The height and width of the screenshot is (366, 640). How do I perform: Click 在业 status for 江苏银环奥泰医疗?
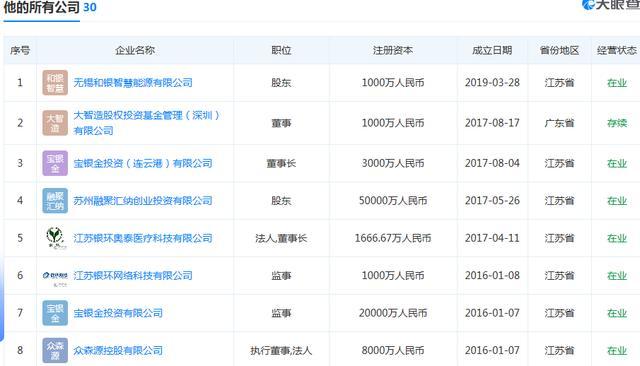pyautogui.click(x=617, y=238)
